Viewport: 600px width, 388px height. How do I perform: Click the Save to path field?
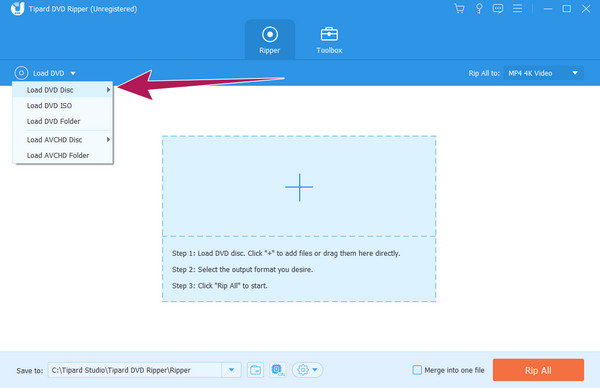click(x=135, y=370)
